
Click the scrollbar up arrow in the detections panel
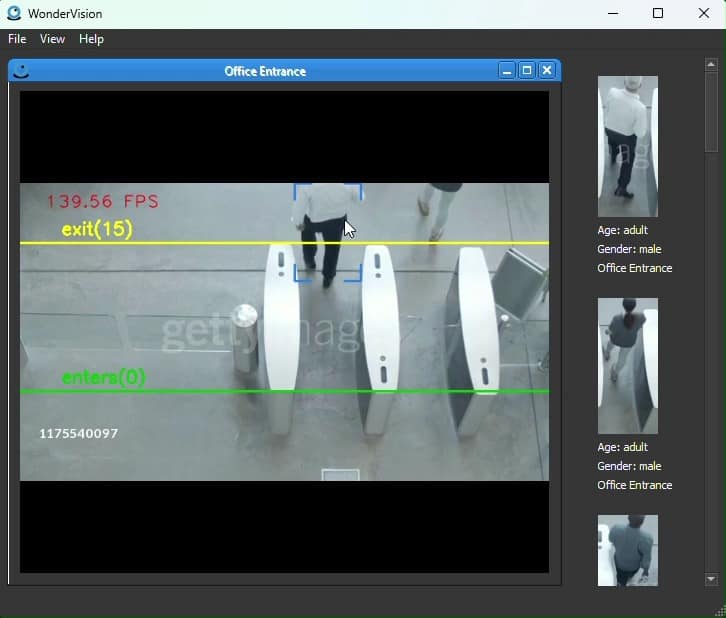(711, 65)
